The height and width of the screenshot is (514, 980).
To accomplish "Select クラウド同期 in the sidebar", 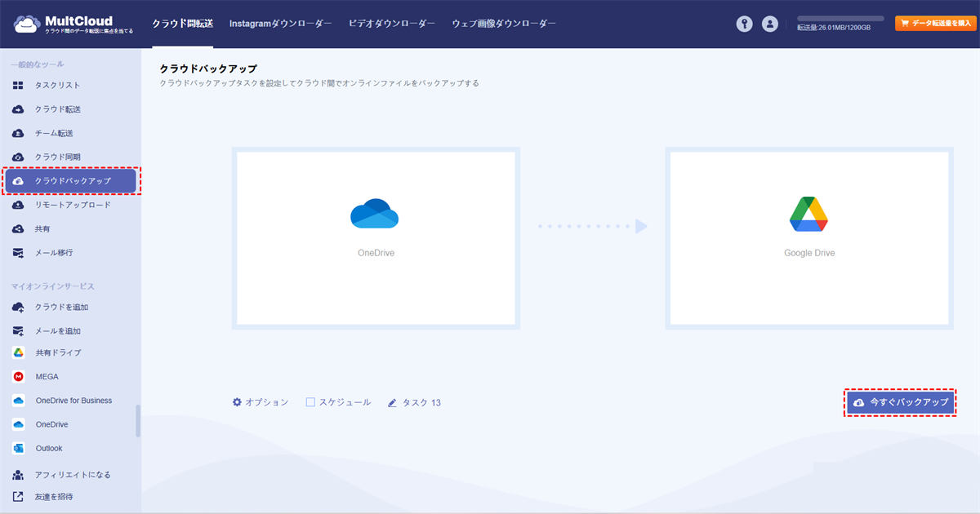I will [x=57, y=157].
